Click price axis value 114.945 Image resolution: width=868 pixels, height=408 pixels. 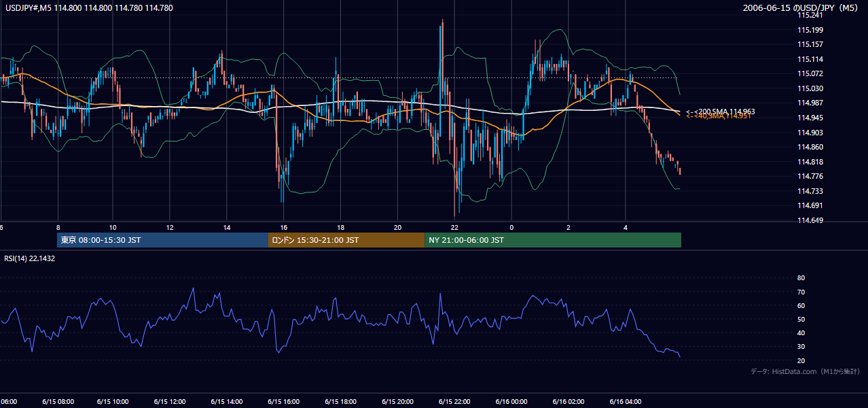[810, 118]
